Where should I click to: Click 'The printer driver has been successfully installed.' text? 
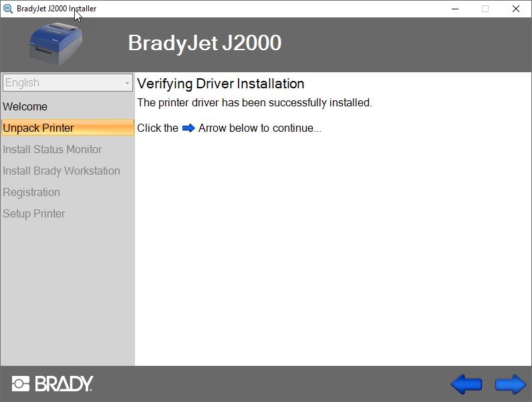[255, 102]
